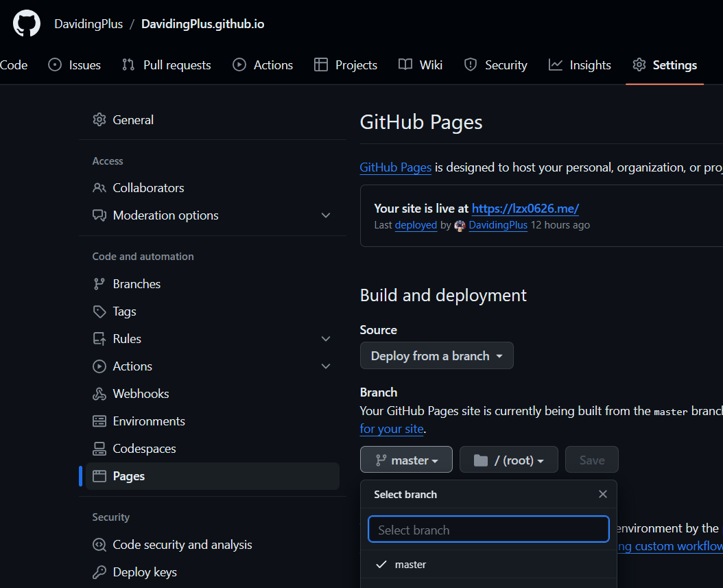Click the Wiki book icon

[405, 65]
